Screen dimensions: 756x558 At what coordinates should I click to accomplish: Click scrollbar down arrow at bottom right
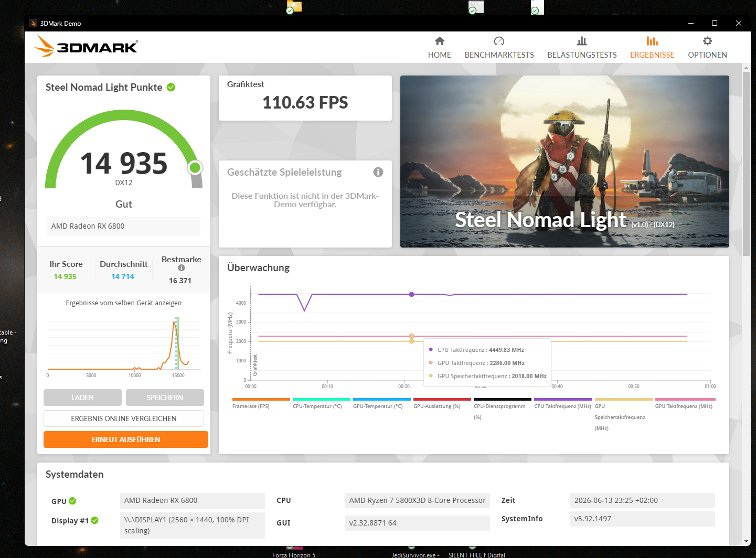(x=746, y=541)
